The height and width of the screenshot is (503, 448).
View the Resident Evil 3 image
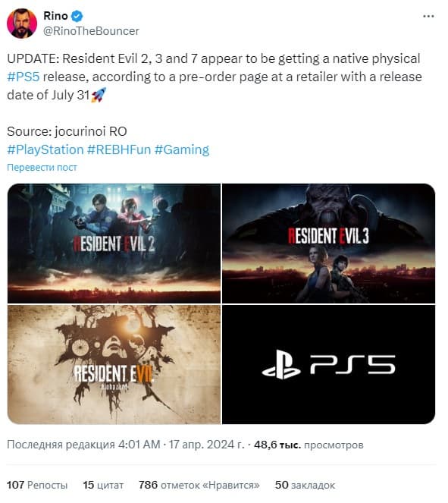[x=329, y=244]
